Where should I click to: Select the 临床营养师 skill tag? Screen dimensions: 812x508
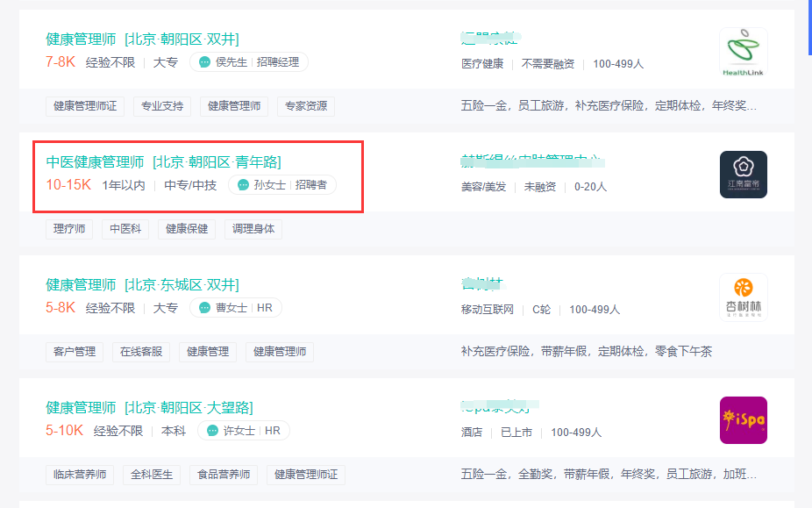[80, 475]
